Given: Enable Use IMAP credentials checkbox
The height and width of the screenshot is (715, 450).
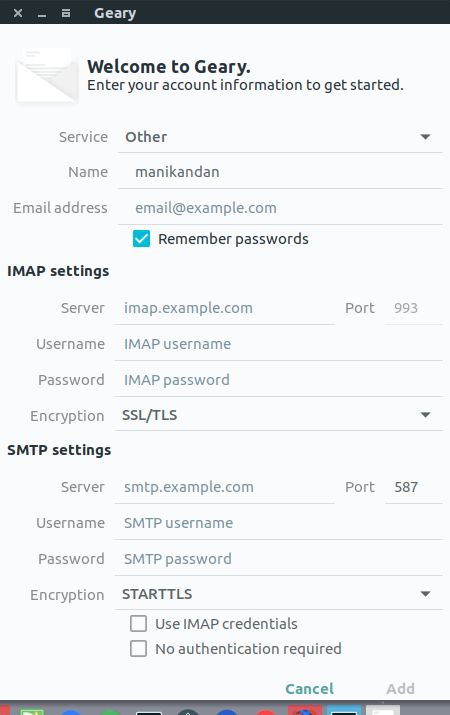Looking at the screenshot, I should [x=139, y=623].
